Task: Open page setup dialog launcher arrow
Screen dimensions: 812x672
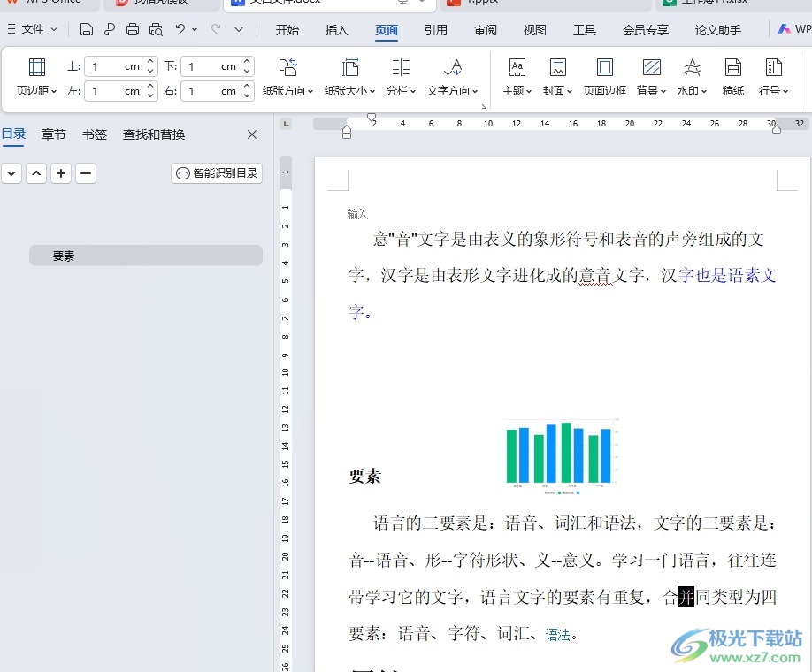Action: pyautogui.click(x=484, y=106)
